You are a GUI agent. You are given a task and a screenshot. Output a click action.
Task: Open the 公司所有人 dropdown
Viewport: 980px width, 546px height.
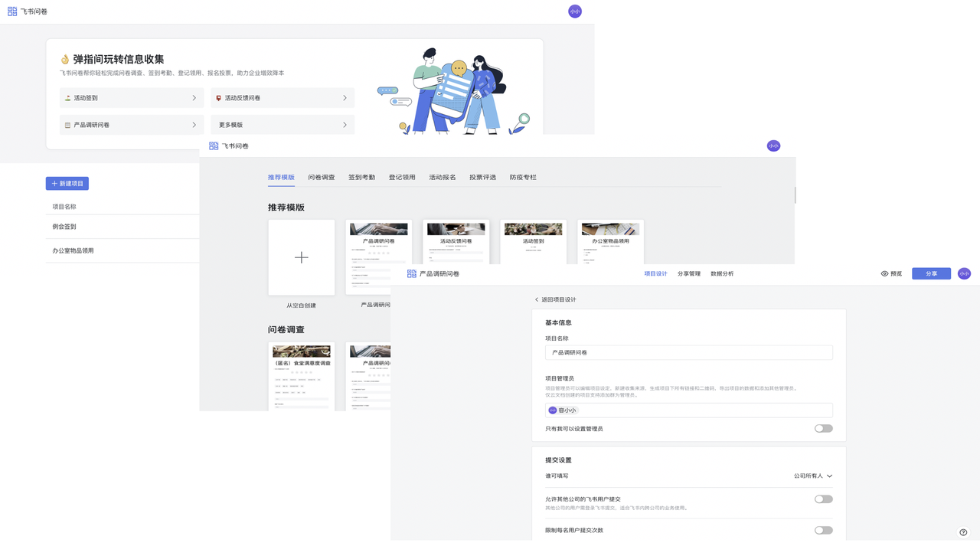pyautogui.click(x=812, y=476)
